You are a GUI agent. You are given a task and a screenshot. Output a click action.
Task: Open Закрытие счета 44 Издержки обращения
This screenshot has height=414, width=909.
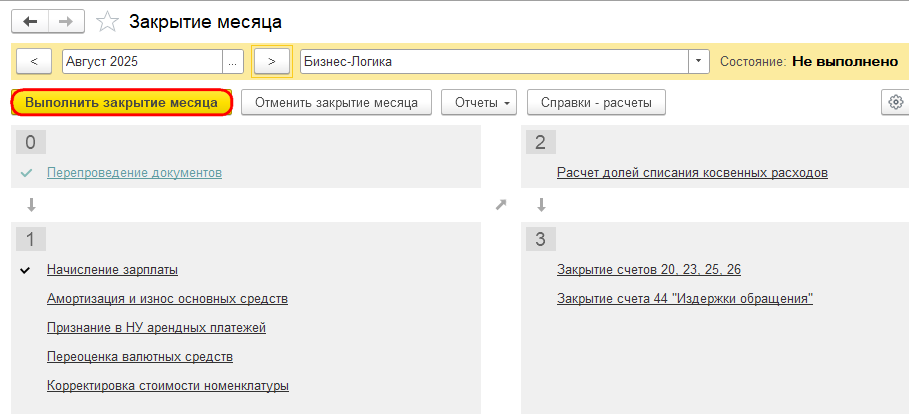tap(685, 299)
